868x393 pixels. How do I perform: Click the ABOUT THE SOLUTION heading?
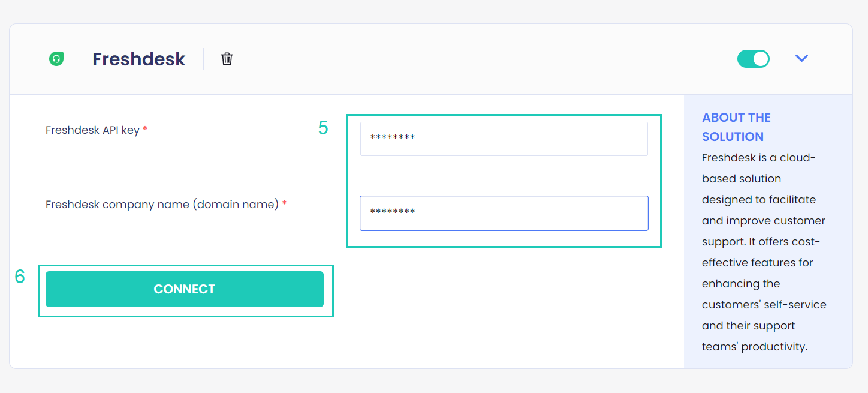point(736,127)
